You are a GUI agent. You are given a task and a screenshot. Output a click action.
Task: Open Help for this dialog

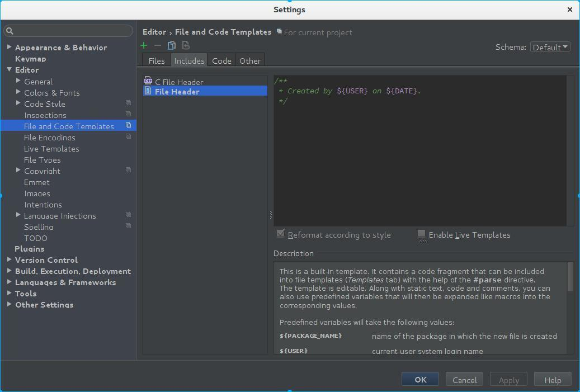tap(553, 380)
